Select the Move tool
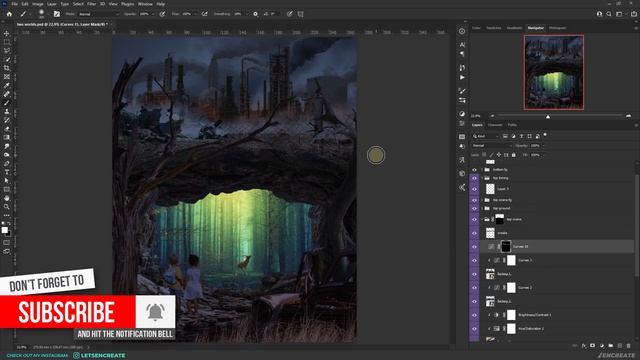This screenshot has height=360, width=640. point(7,33)
